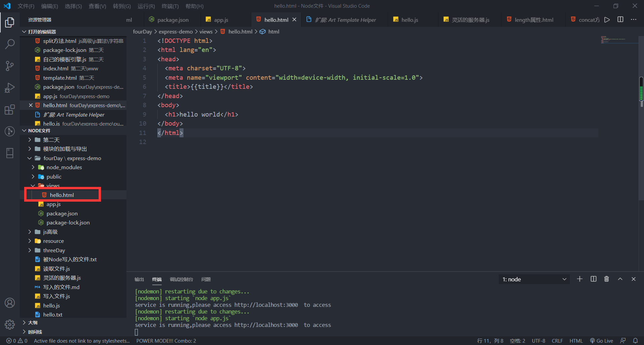This screenshot has height=345, width=644.
Task: Open the 查看(V) menu
Action: point(97,6)
